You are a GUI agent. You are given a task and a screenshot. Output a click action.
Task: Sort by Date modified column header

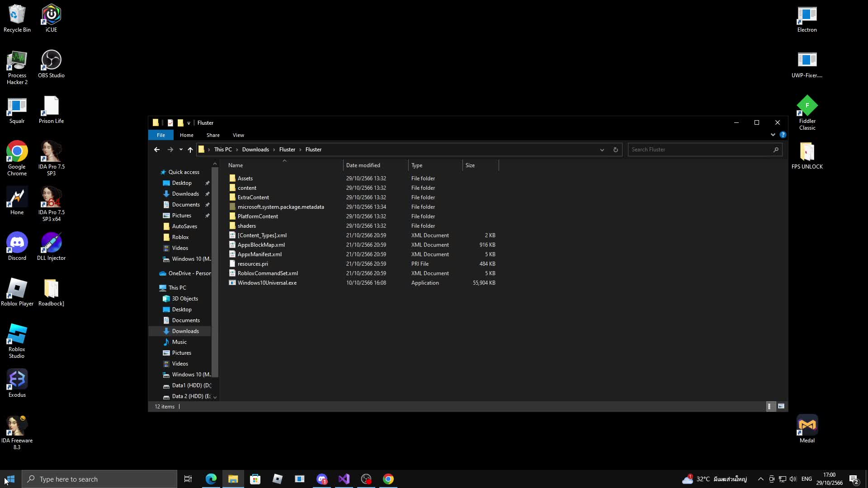363,165
